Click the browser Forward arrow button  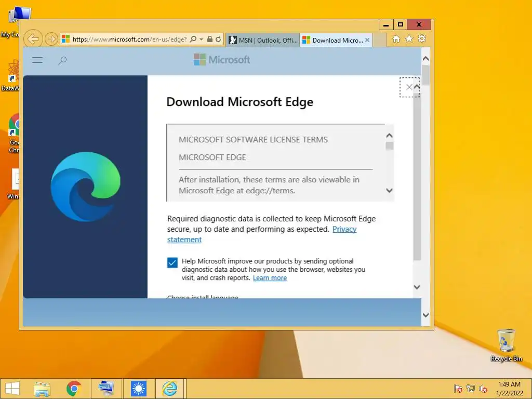[x=51, y=39]
